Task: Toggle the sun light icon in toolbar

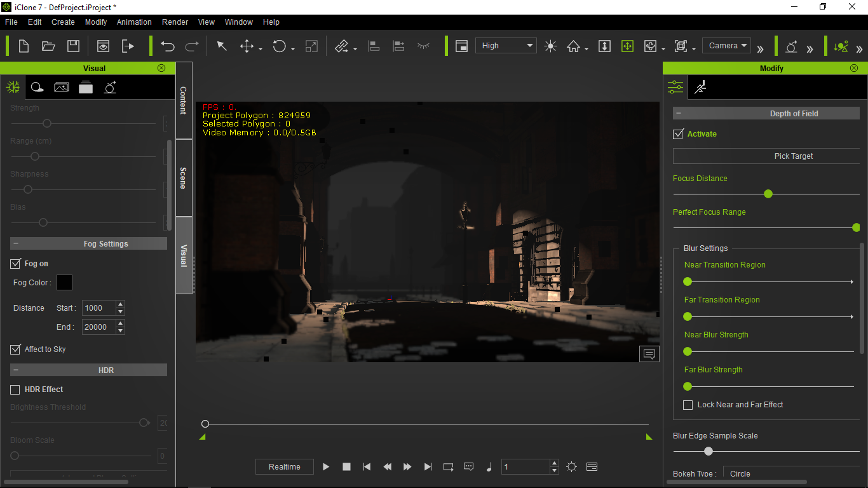Action: 550,46
